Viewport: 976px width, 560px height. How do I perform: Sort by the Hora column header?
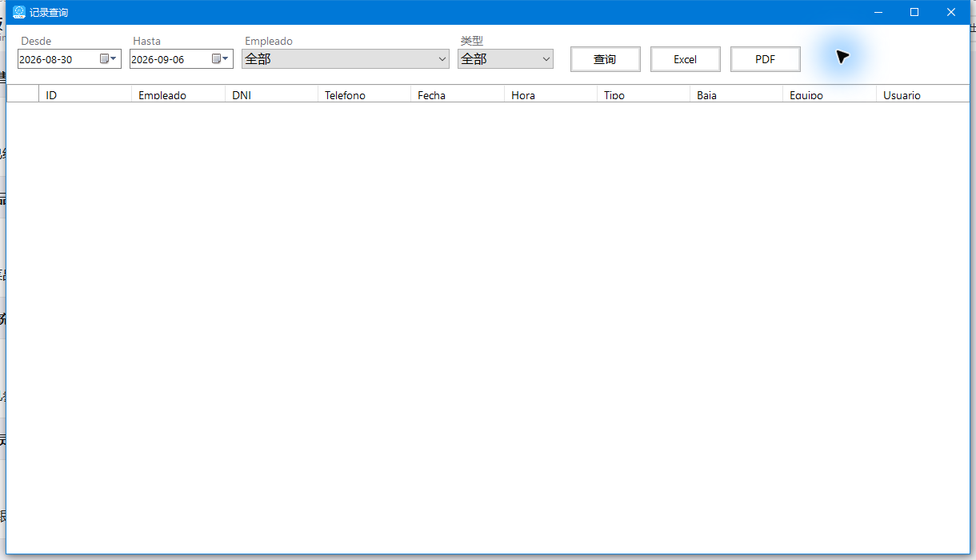coord(550,94)
